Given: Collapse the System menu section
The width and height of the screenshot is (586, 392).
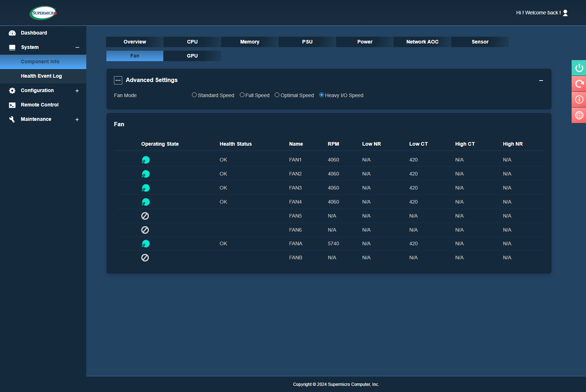Looking at the screenshot, I should (77, 47).
